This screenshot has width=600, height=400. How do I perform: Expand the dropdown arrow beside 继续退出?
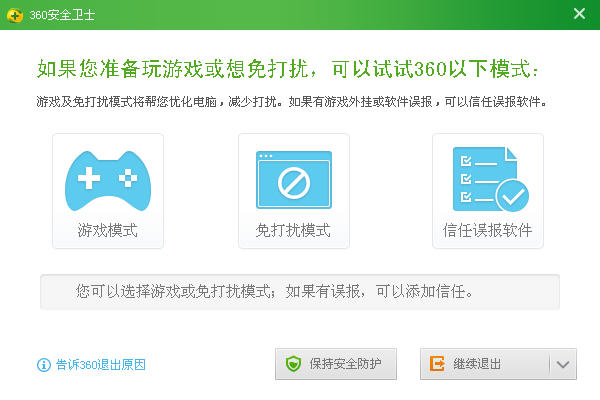[x=563, y=364]
